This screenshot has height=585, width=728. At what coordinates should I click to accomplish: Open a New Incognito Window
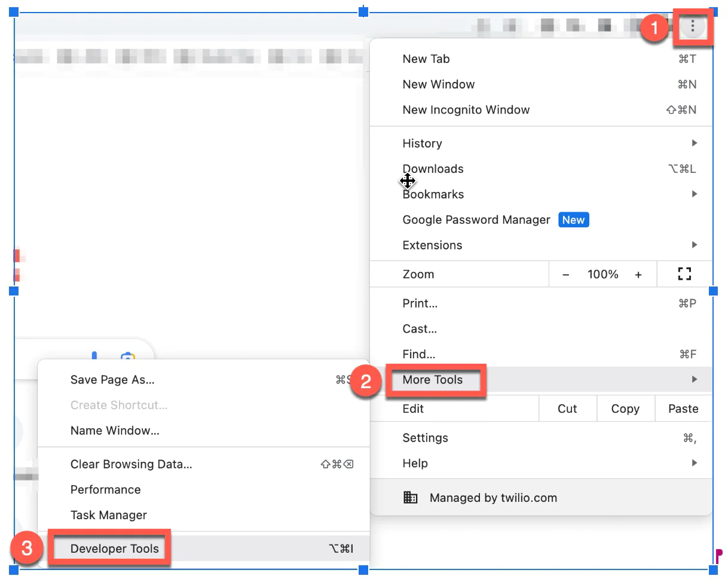coord(466,109)
